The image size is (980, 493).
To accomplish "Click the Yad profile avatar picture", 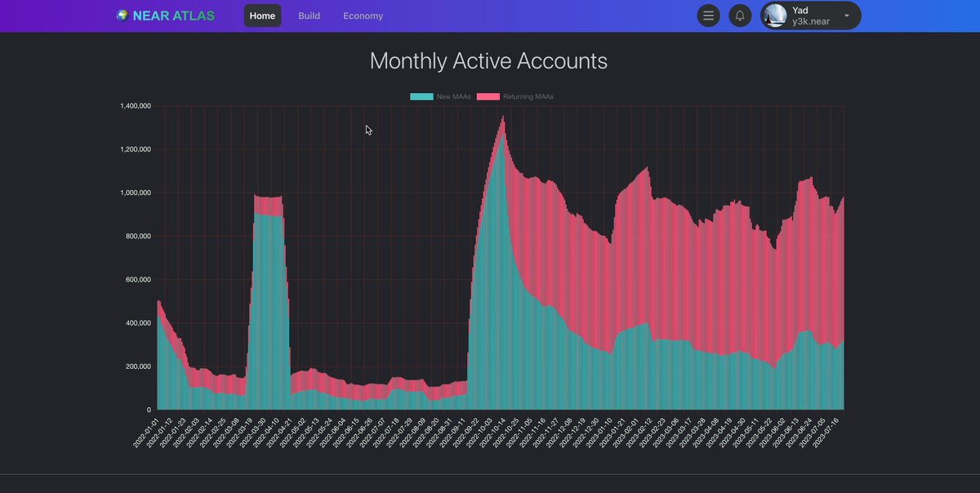I will 775,16.
